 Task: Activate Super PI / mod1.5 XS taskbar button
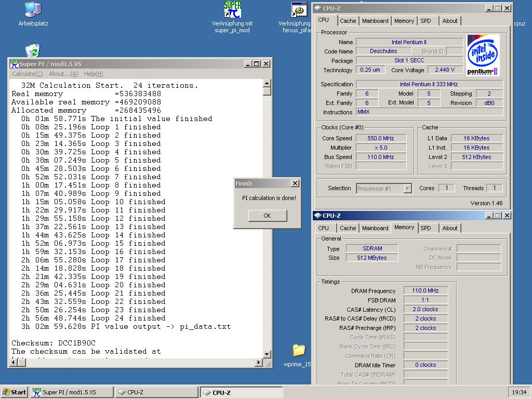(x=72, y=392)
